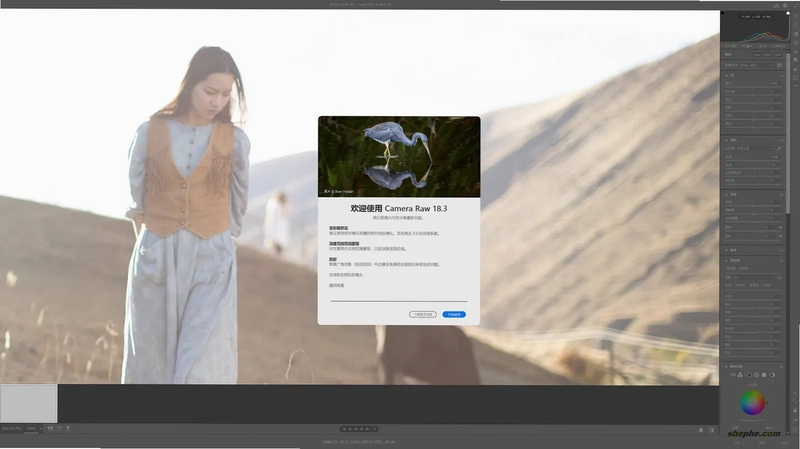Select the Red Eye removal tool icon
The height and width of the screenshot is (449, 800).
pyautogui.click(x=796, y=52)
